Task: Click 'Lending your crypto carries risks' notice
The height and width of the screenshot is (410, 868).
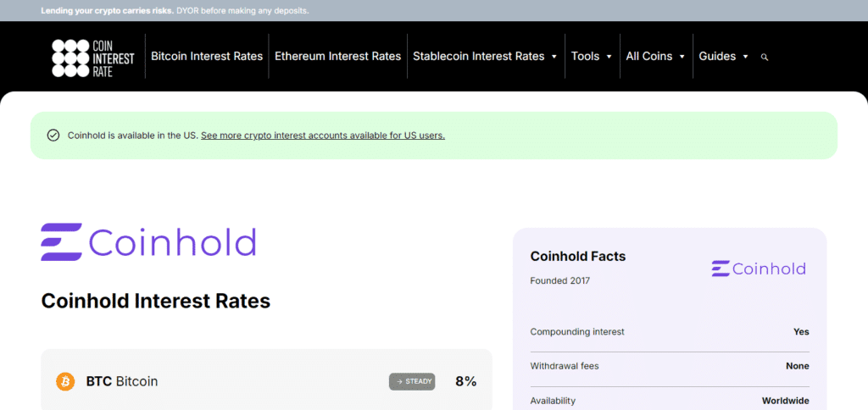Action: 108,10
